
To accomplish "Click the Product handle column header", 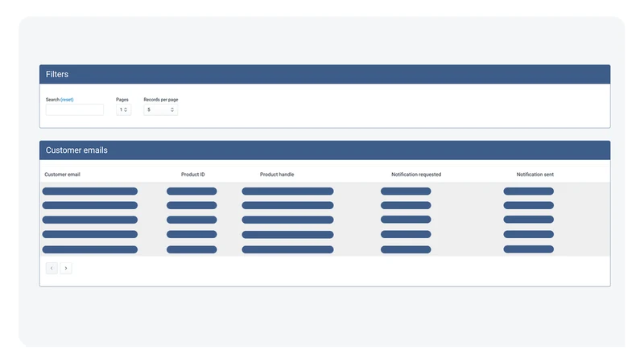I will point(277,175).
